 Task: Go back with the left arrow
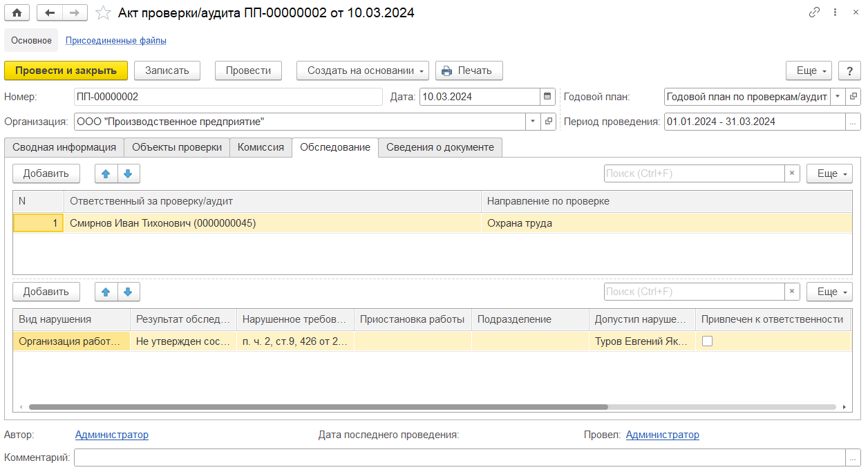[x=50, y=13]
